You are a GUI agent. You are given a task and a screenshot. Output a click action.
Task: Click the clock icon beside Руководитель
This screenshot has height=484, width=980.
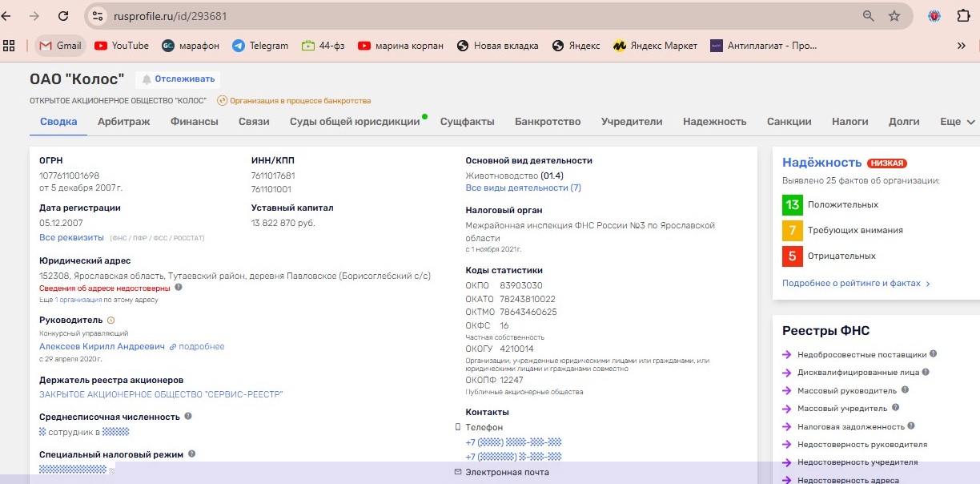[x=110, y=320]
